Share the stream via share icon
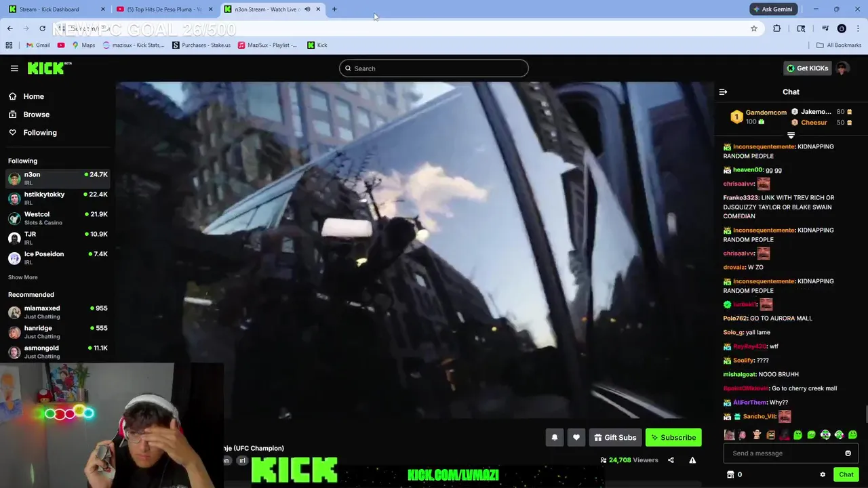The width and height of the screenshot is (868, 488). [671, 460]
